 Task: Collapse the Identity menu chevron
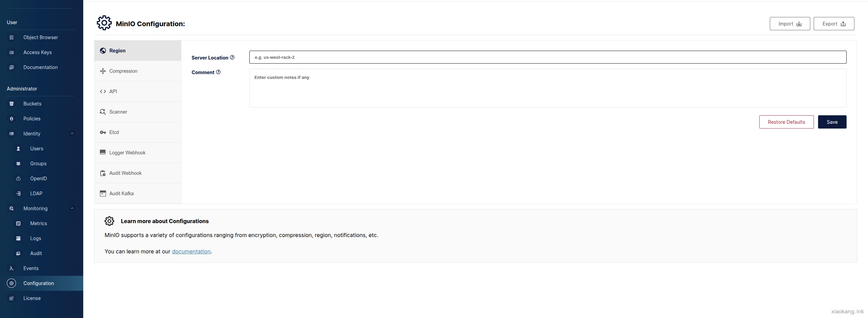72,134
